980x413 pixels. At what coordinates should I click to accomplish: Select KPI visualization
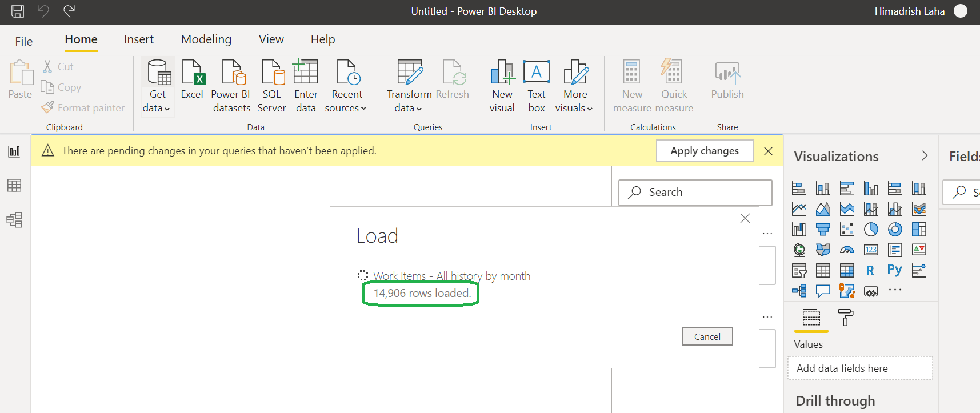coord(919,250)
